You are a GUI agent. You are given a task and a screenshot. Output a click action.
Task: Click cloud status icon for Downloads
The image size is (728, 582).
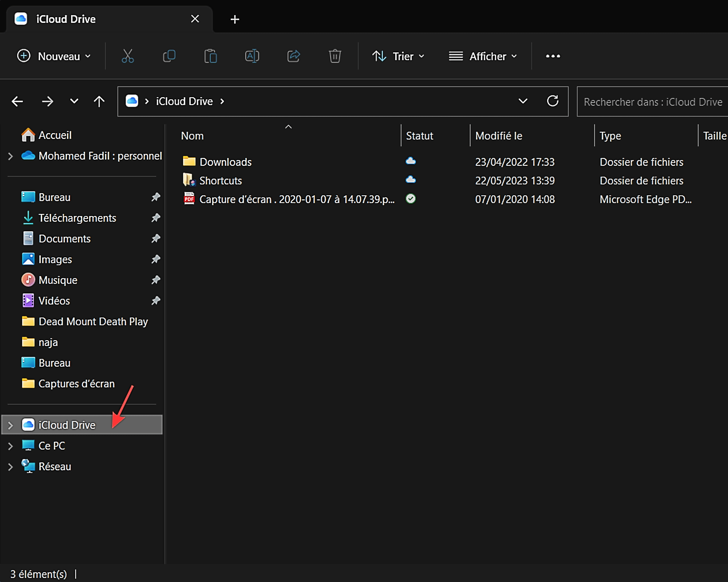click(x=411, y=161)
